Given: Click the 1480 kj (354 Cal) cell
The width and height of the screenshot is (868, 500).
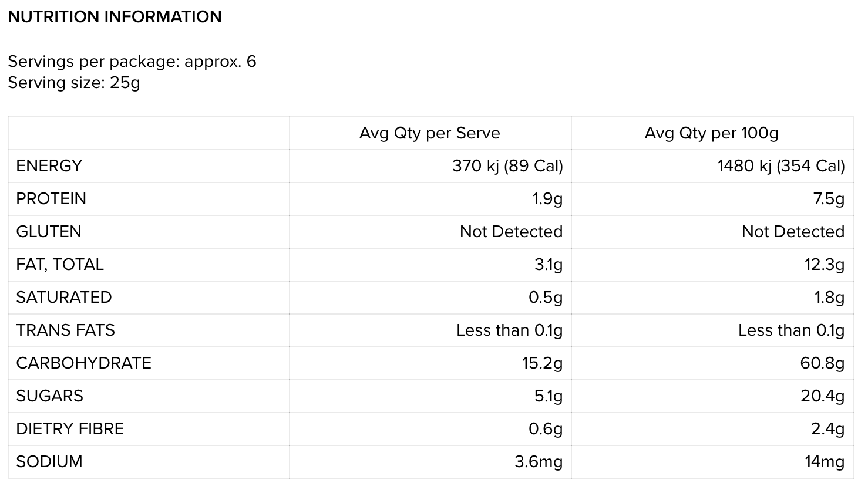Looking at the screenshot, I should click(780, 166).
